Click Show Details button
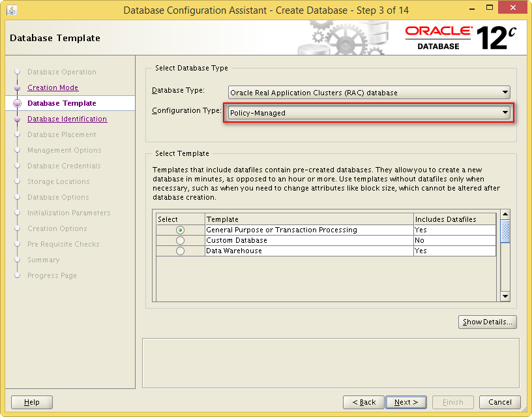Screen dimensions: 532x417 pyautogui.click(x=488, y=322)
